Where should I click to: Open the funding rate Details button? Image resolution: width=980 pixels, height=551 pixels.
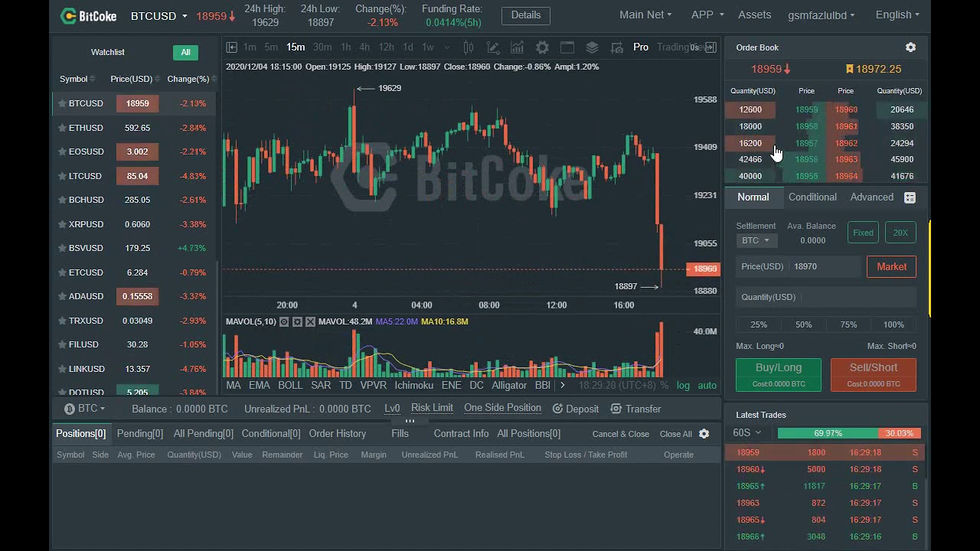point(526,15)
